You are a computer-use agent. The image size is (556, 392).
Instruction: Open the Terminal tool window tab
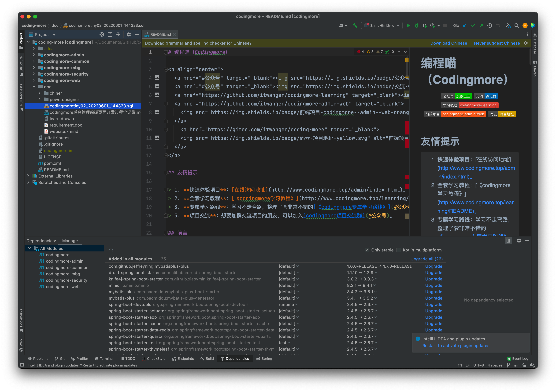(104, 359)
